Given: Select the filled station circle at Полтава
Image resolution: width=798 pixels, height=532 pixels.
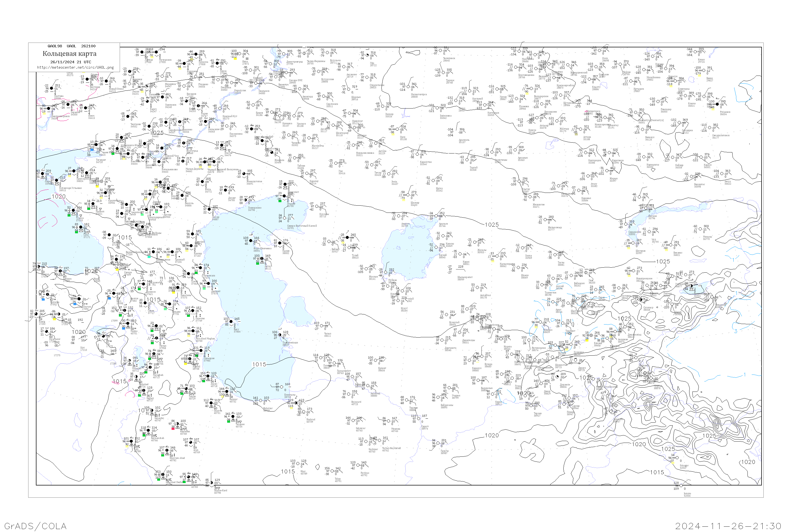Looking at the screenshot, I should coord(52,88).
